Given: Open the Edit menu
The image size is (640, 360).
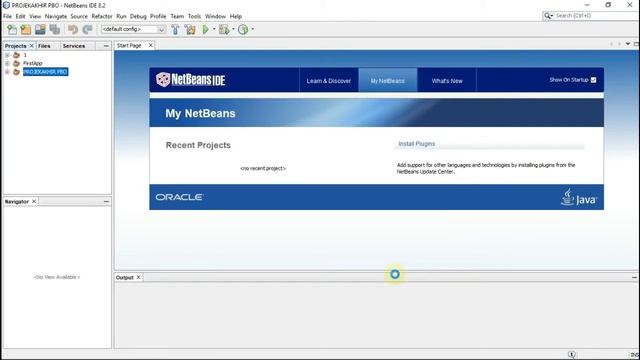Looking at the screenshot, I should tap(20, 16).
